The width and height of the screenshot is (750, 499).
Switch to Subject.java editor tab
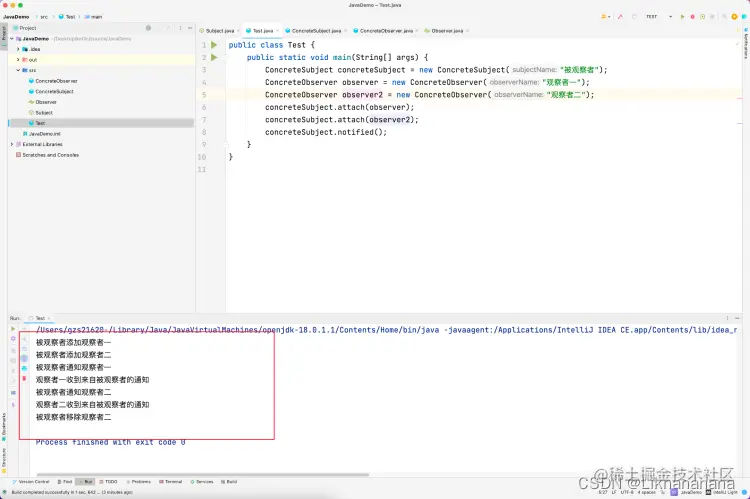click(x=220, y=31)
